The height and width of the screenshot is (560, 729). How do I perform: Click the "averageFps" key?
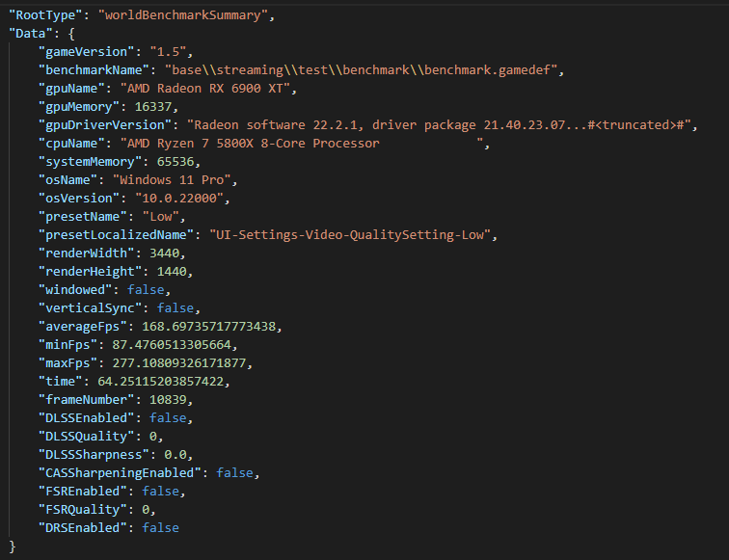coord(83,326)
